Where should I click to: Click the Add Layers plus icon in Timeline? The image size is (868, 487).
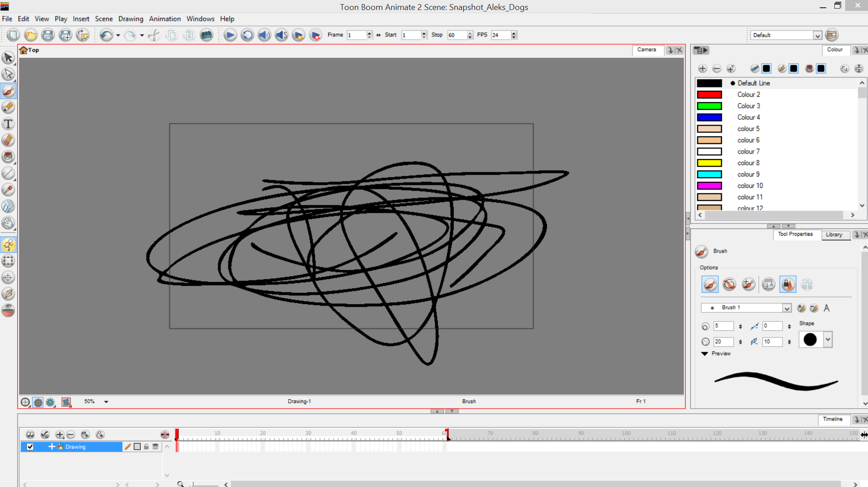pos(59,435)
